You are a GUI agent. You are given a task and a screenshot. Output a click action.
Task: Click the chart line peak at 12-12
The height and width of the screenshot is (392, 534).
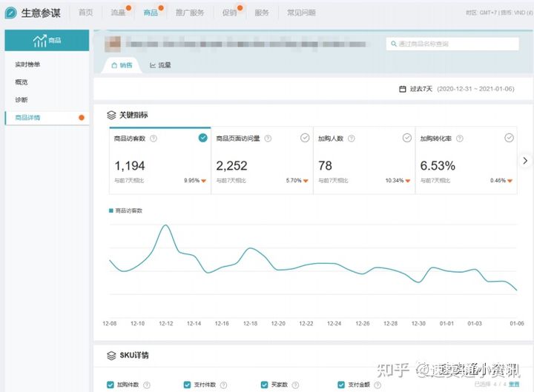(166, 225)
